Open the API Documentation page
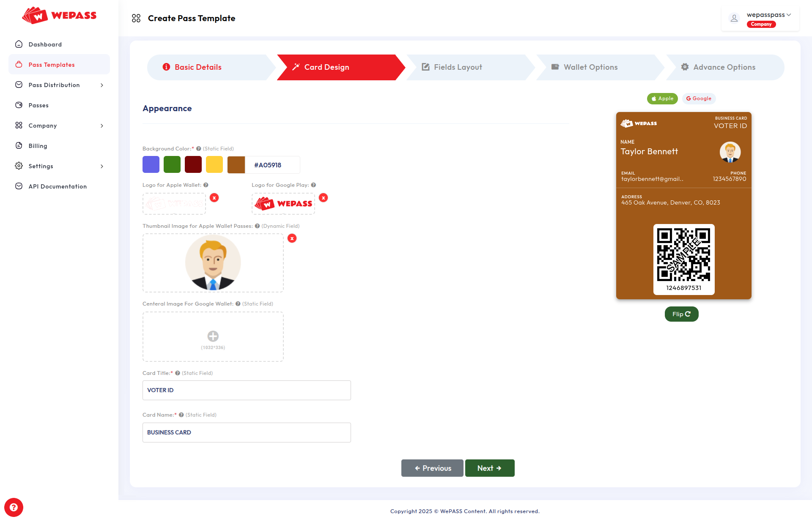Viewport: 812px width, 522px height. 57,186
